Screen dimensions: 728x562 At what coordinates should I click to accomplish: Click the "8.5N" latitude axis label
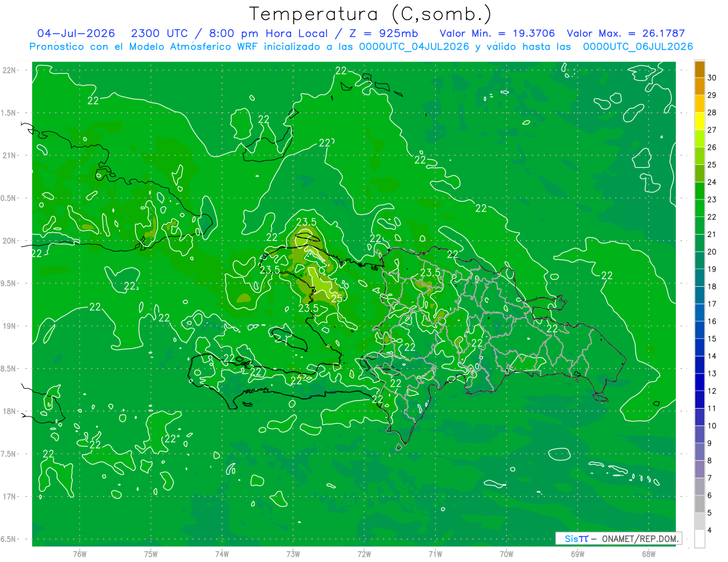click(x=9, y=369)
